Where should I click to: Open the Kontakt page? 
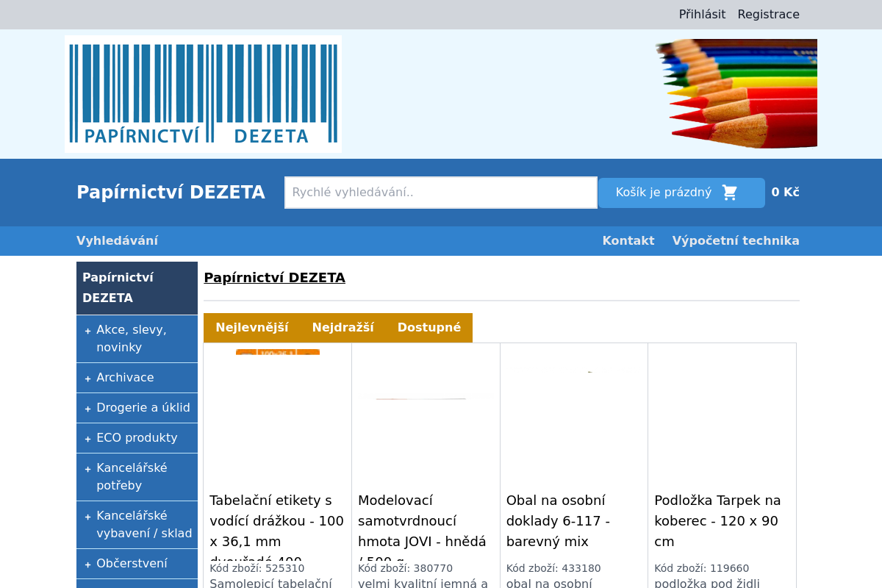tap(628, 241)
